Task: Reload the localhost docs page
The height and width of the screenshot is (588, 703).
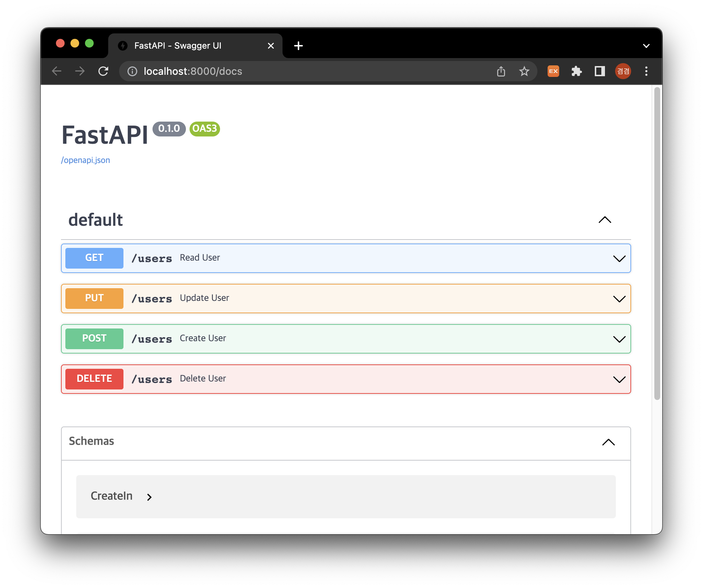Action: (103, 71)
